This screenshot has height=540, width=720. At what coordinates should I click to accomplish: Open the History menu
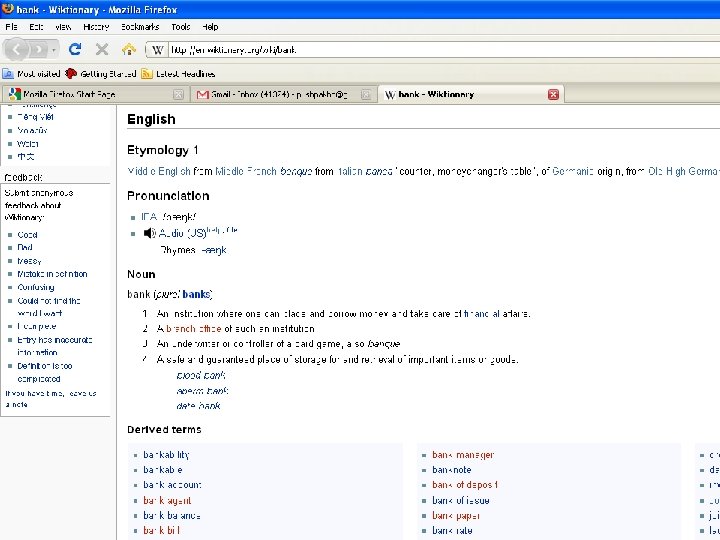[96, 27]
